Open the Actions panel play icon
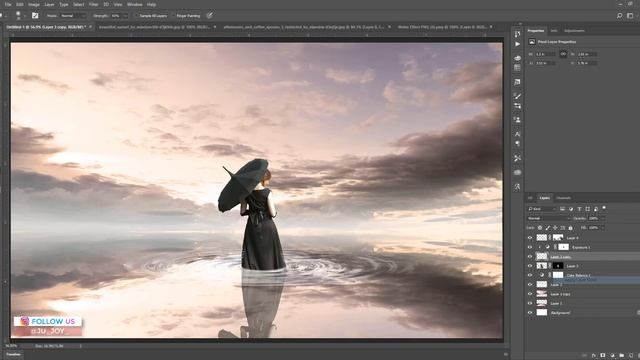640x360 pixels. [x=518, y=44]
